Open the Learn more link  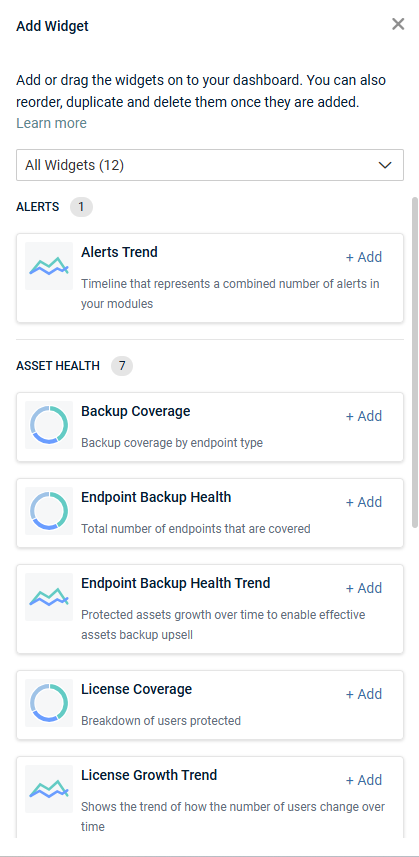(51, 124)
